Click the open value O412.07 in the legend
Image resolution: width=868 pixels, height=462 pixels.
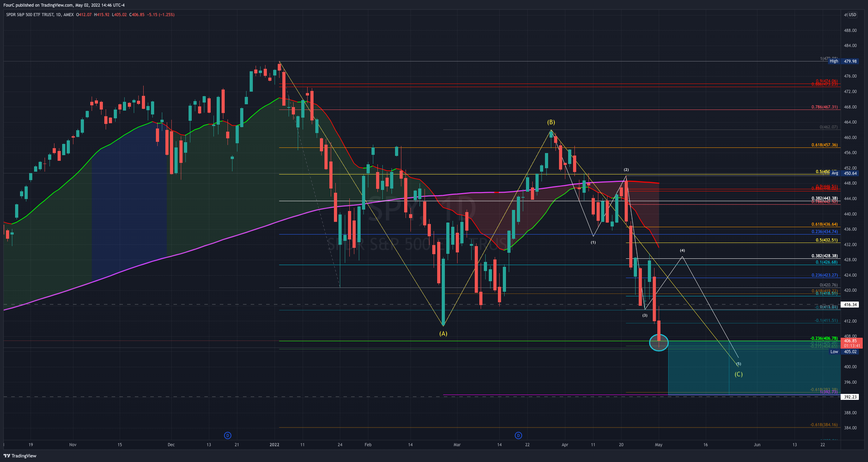pyautogui.click(x=84, y=15)
